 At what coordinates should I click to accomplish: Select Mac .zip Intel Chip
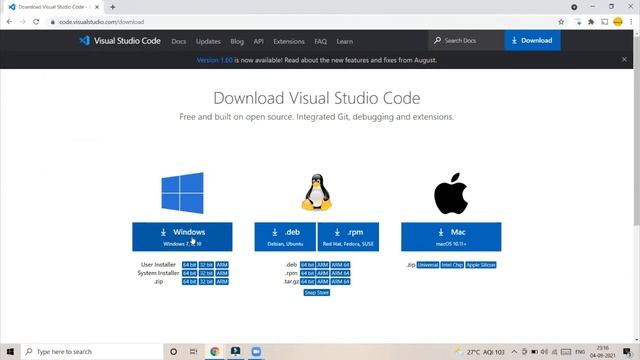(452, 265)
